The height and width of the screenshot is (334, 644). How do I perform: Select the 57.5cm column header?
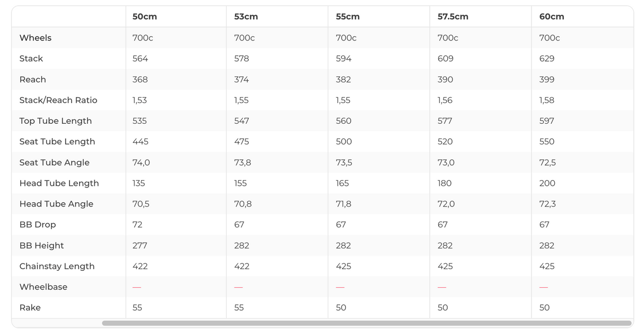pyautogui.click(x=452, y=16)
